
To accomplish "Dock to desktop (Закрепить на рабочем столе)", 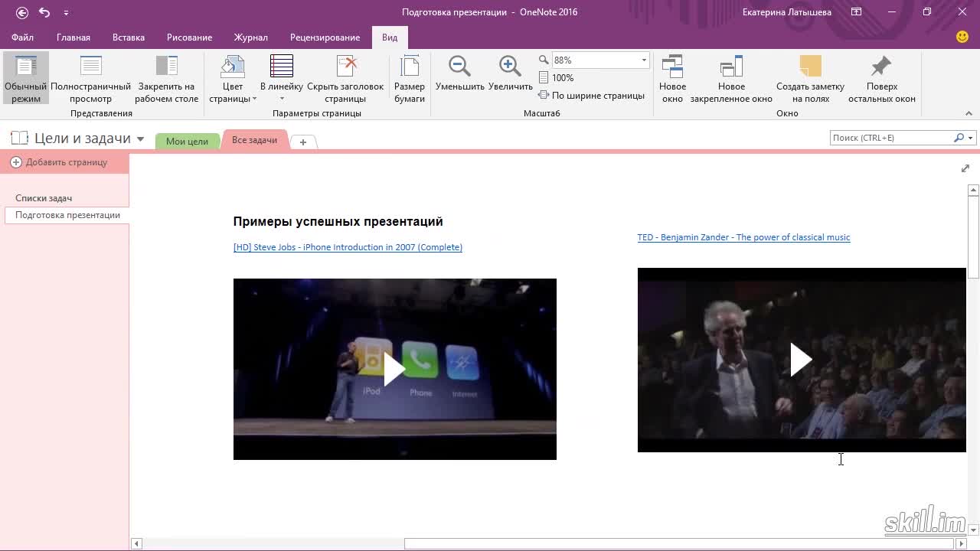I will coord(166,79).
